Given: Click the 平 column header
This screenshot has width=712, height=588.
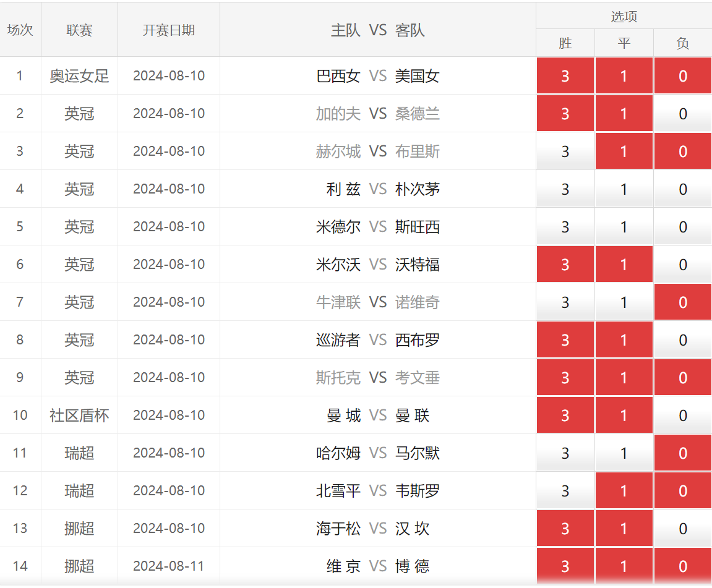Looking at the screenshot, I should coord(624,43).
